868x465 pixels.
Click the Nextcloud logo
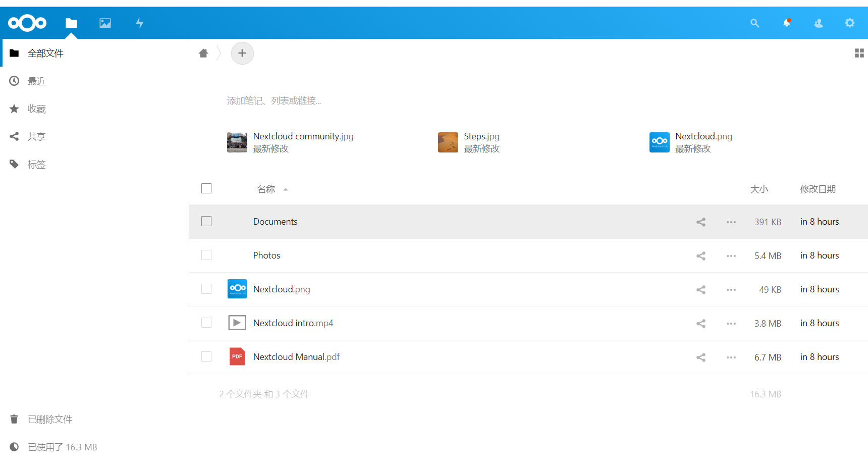[x=27, y=23]
